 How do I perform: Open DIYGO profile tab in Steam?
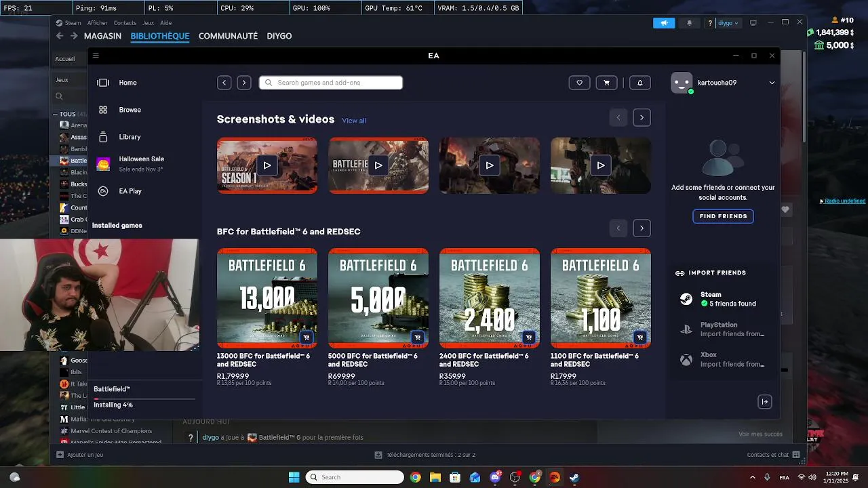point(279,36)
